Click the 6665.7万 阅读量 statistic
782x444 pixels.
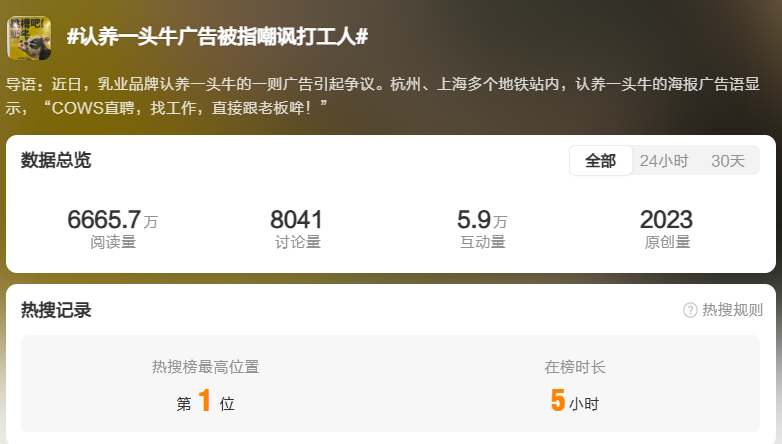[x=113, y=228]
